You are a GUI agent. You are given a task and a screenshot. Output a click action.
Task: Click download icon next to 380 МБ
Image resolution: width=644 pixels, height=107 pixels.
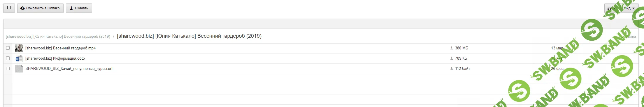pyautogui.click(x=452, y=48)
